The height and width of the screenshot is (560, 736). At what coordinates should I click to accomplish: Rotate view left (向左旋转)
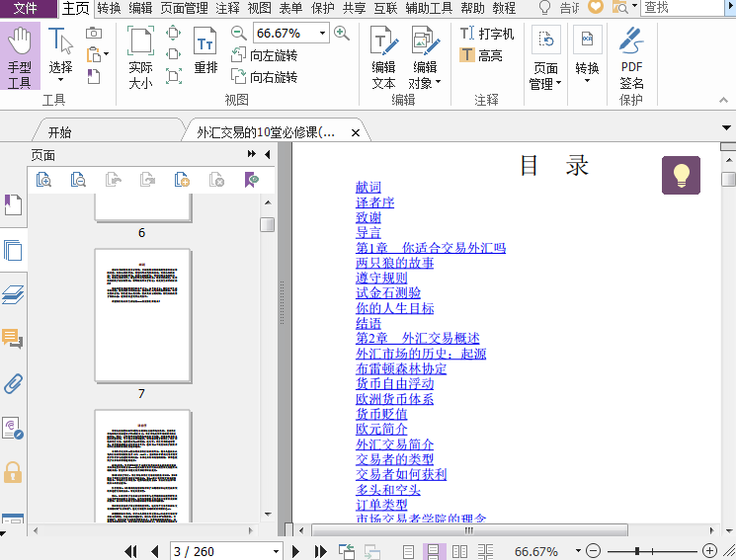pyautogui.click(x=264, y=55)
